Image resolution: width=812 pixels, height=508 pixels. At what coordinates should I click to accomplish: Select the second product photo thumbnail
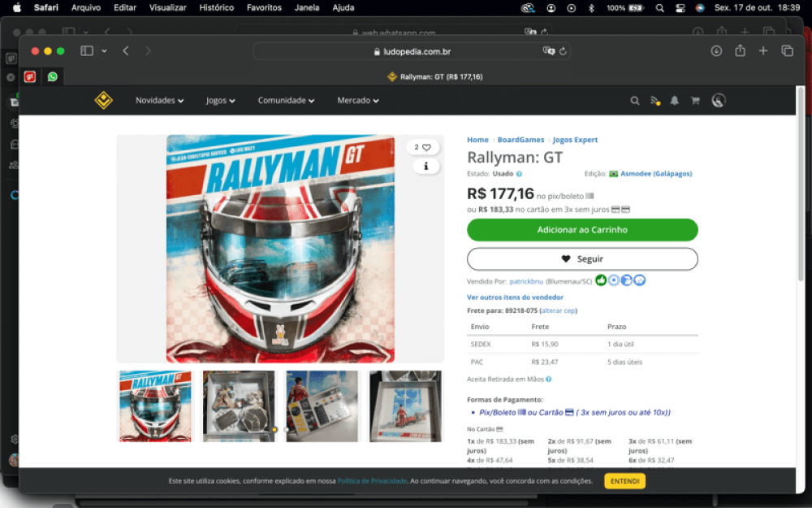[239, 406]
